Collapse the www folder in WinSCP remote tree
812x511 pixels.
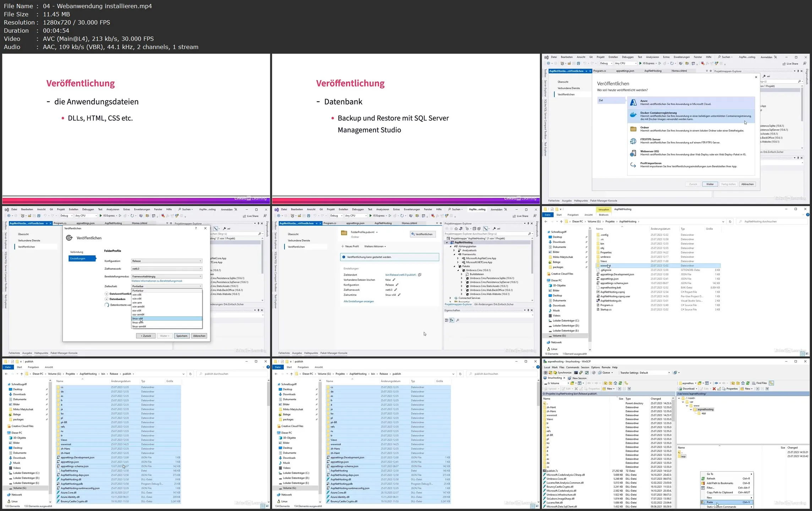687,406
